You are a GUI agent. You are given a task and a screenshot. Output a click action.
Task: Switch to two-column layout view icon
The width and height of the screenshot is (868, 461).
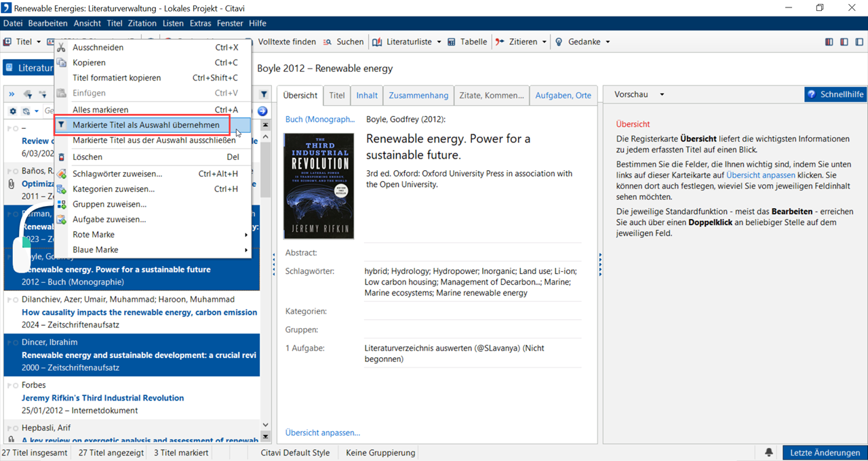(x=844, y=42)
